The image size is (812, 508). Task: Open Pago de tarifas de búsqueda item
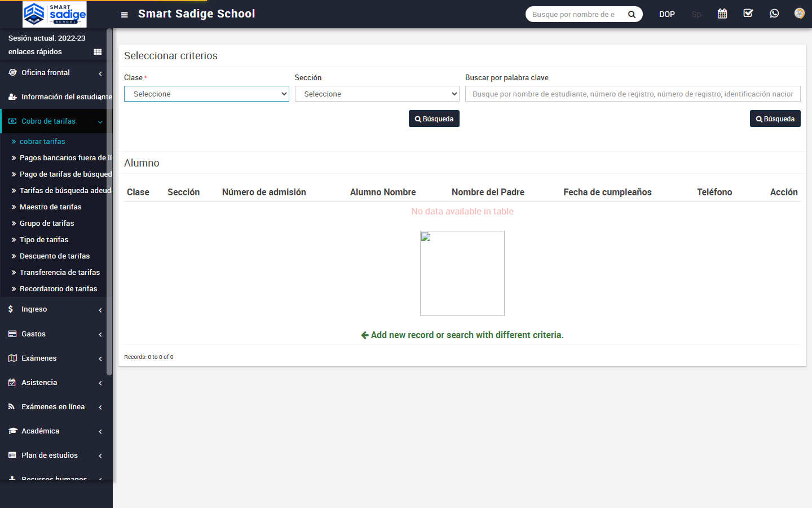[x=65, y=174]
